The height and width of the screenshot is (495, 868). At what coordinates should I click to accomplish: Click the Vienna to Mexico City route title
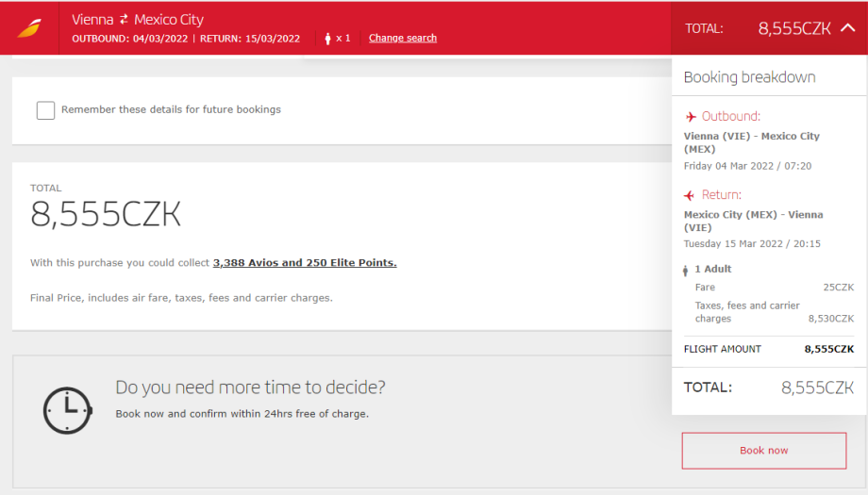[x=138, y=20]
